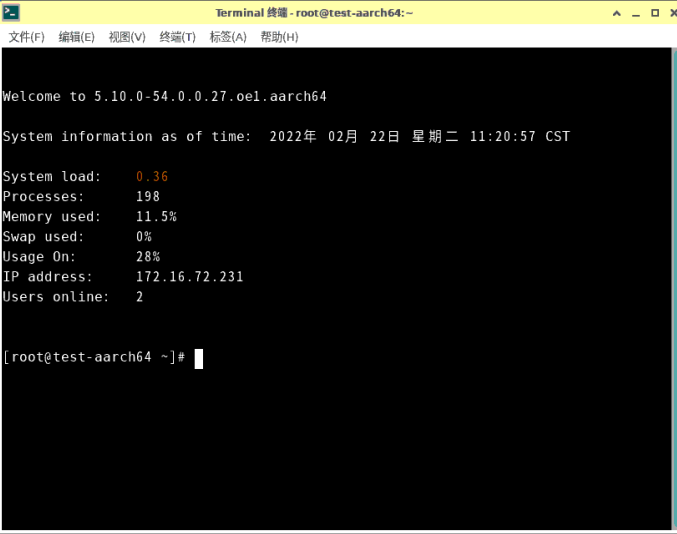Click the [root@test-aarch64 ~]# prompt text

pos(94,358)
